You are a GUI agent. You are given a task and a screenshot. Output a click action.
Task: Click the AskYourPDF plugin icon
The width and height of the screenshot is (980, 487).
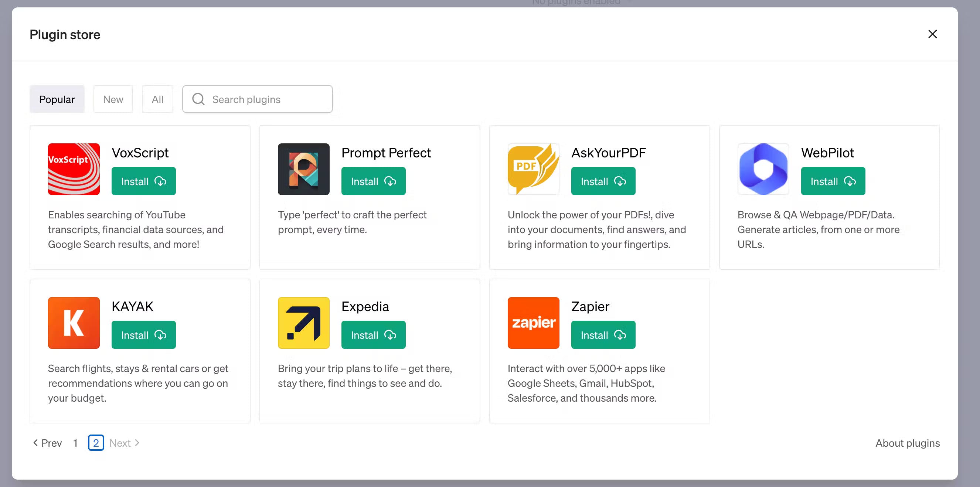534,170
